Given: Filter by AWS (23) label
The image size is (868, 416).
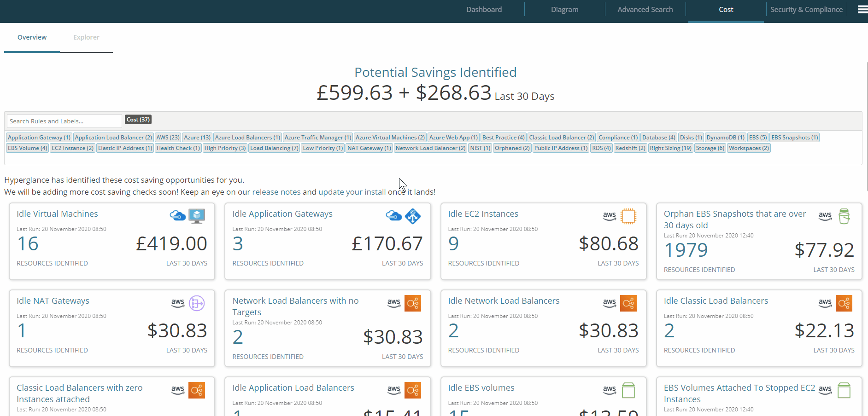Looking at the screenshot, I should 168,137.
